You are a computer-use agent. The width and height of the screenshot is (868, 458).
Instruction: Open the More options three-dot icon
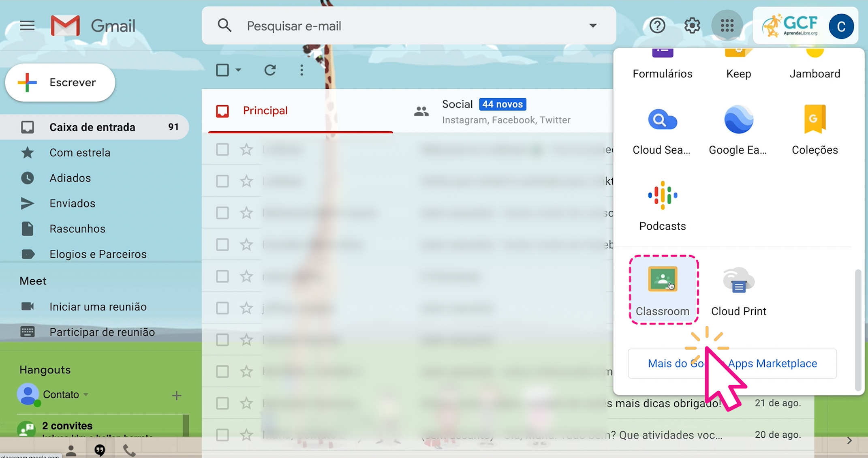pos(301,70)
